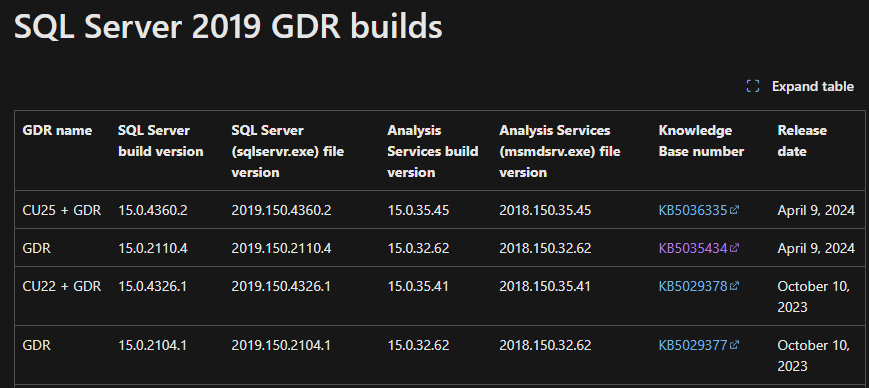Viewport: 869px width, 388px height.
Task: Select 15.0.32.62 in the KB5029377 row
Action: [418, 345]
